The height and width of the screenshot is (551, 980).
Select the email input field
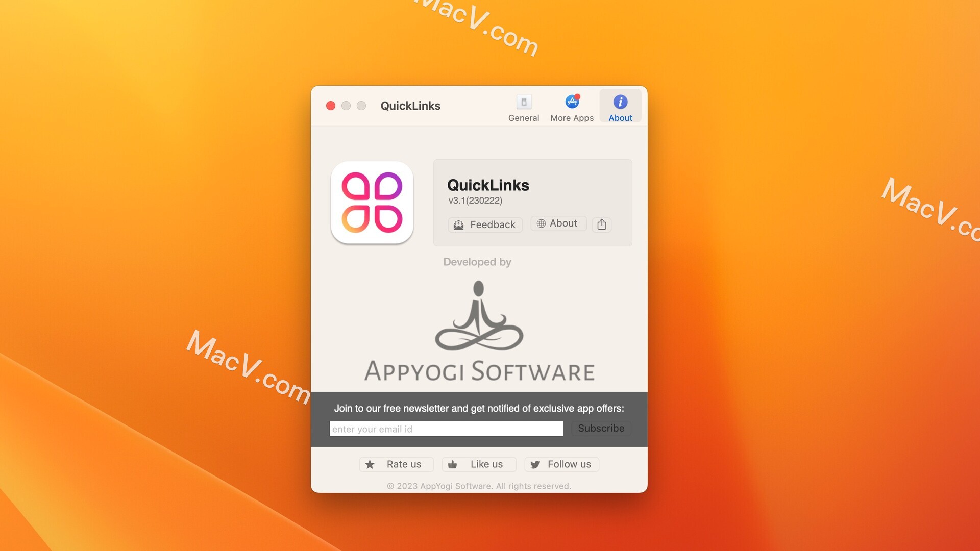tap(446, 428)
